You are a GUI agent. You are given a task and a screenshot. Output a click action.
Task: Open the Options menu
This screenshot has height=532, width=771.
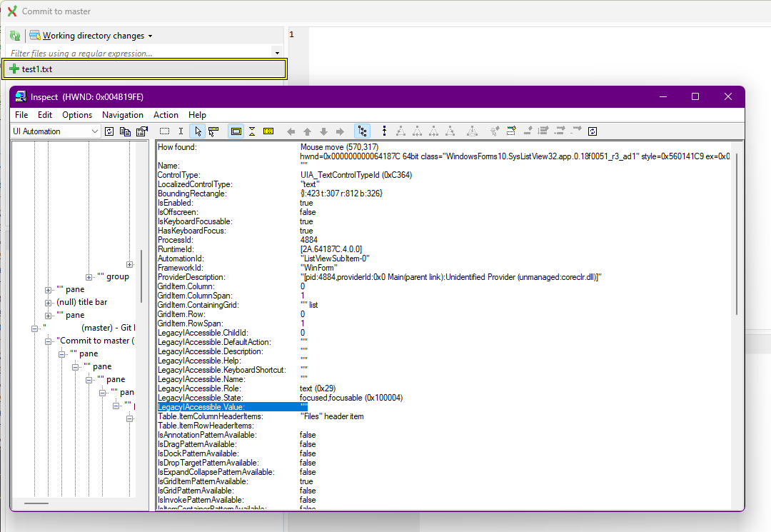77,114
